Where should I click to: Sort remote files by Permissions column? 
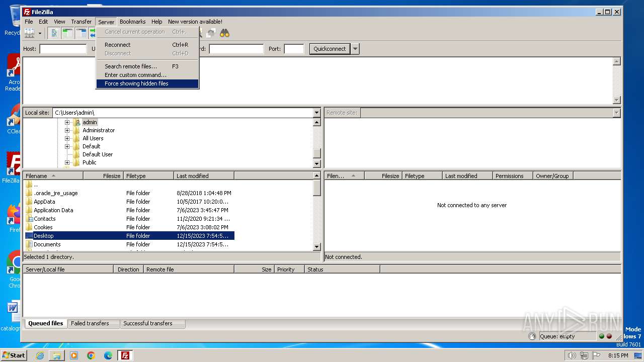tap(513, 176)
